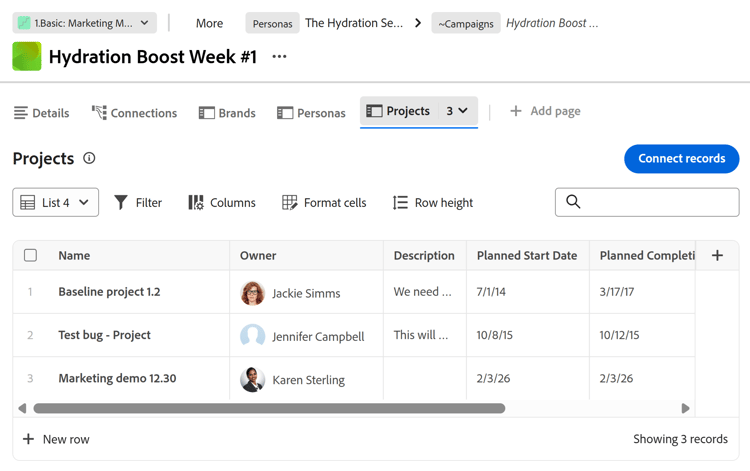Open the Filter tool

tap(138, 202)
